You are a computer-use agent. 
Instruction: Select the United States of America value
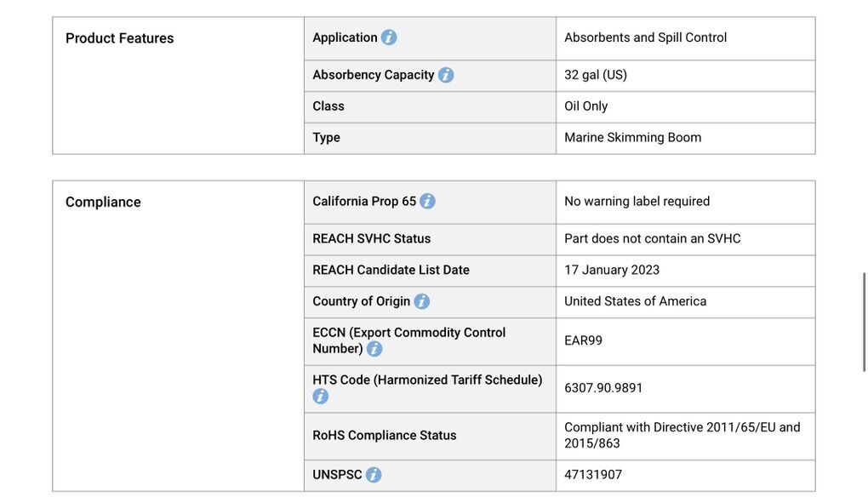pyautogui.click(x=635, y=301)
